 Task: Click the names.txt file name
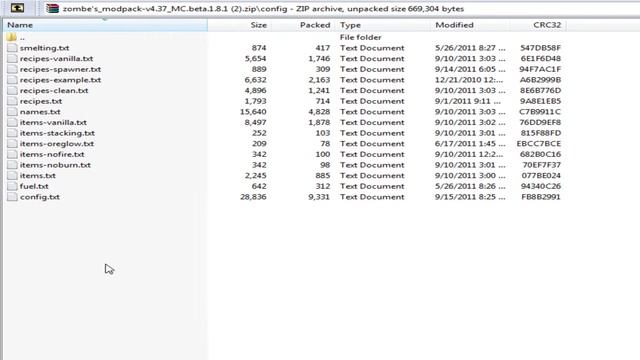pos(40,111)
